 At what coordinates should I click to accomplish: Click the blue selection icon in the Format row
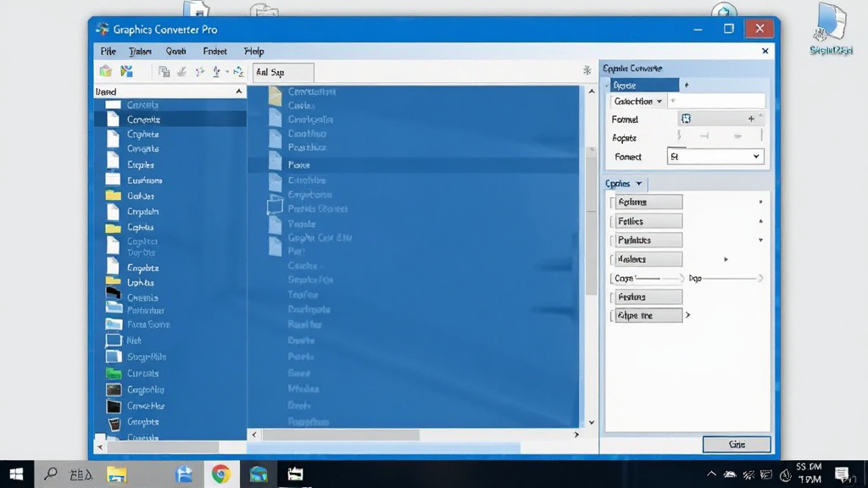click(686, 119)
